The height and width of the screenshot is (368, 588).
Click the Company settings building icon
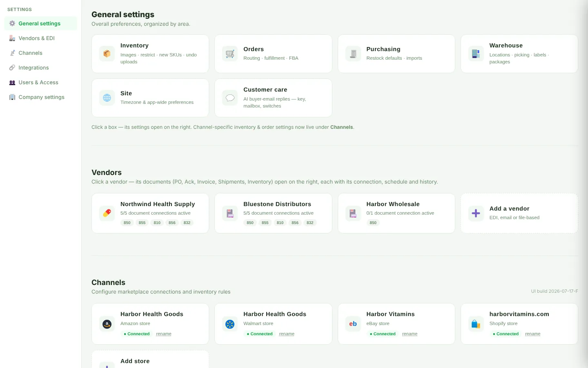click(12, 97)
